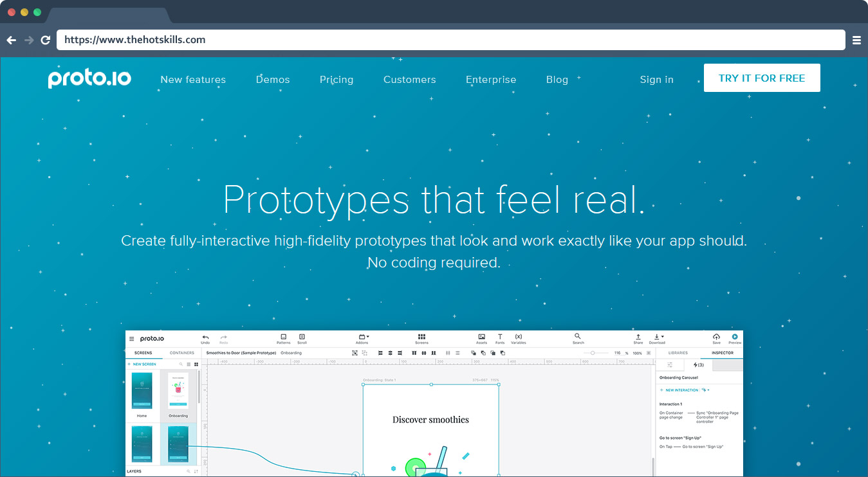This screenshot has height=477, width=868.
Task: Adjust the canvas zoom slider
Action: tap(593, 353)
